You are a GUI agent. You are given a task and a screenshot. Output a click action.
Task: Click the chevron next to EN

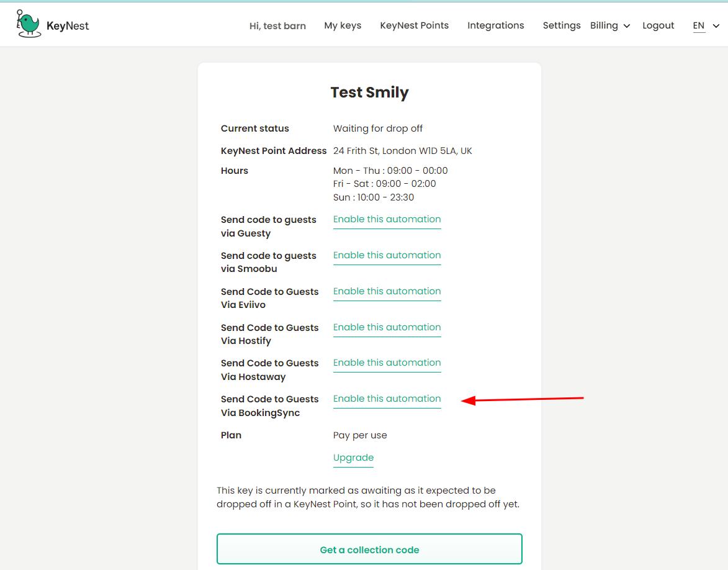pos(716,26)
